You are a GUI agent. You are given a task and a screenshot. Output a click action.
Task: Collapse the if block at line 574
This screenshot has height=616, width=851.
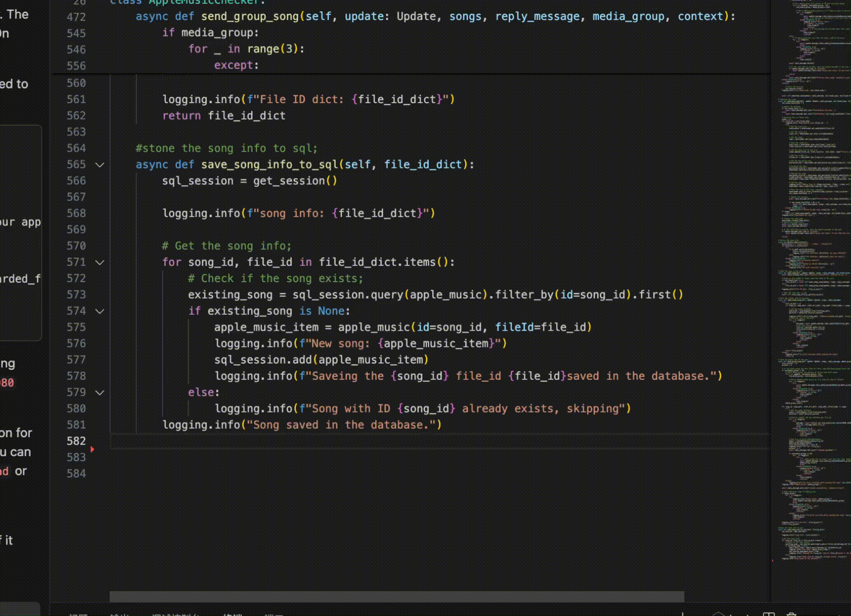point(100,312)
